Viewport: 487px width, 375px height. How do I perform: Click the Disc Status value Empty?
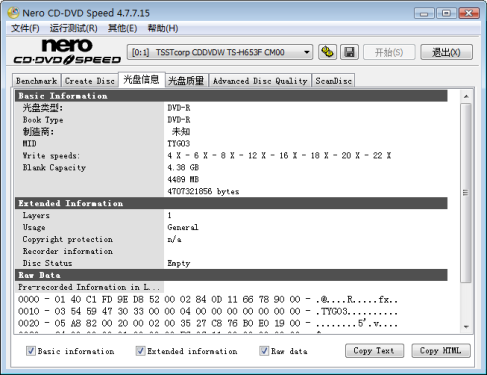[179, 263]
